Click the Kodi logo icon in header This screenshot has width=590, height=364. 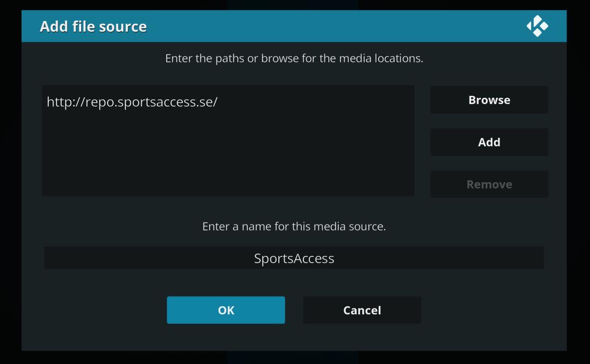pos(537,26)
